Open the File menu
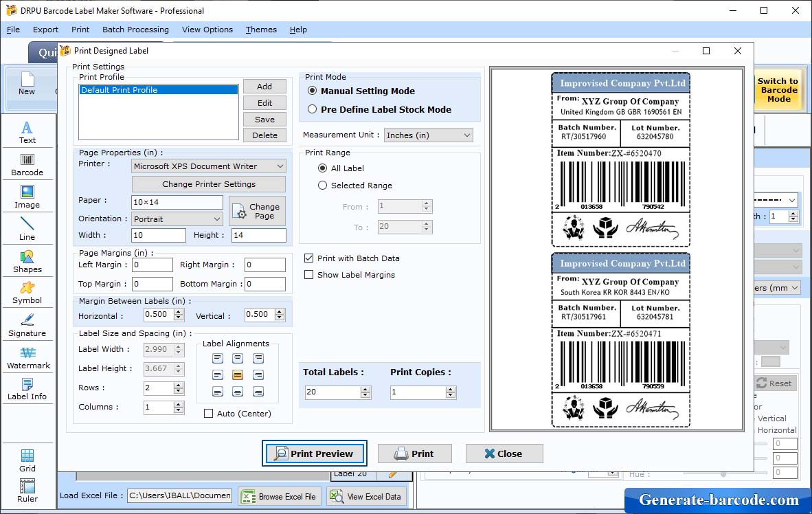 click(14, 30)
